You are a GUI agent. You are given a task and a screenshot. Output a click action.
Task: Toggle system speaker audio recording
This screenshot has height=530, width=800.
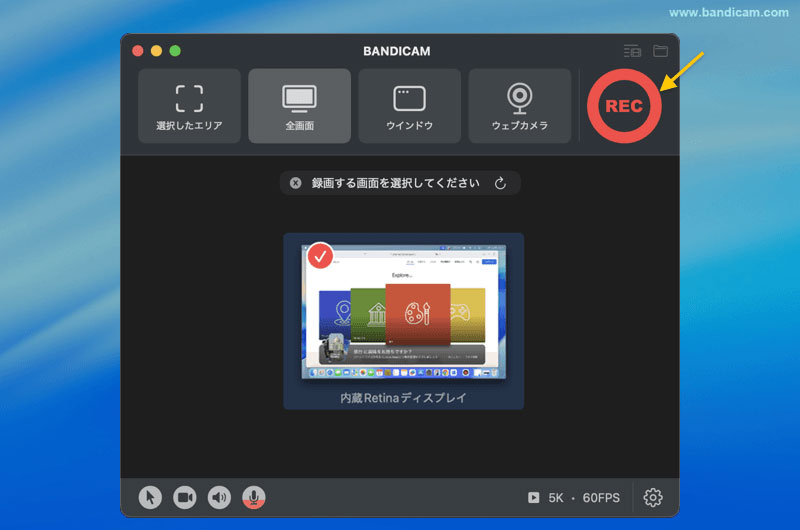(219, 497)
